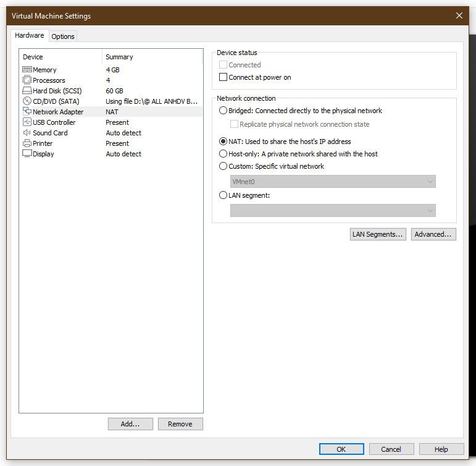The height and width of the screenshot is (466, 476).
Task: Remove the selected device
Action: pyautogui.click(x=180, y=424)
